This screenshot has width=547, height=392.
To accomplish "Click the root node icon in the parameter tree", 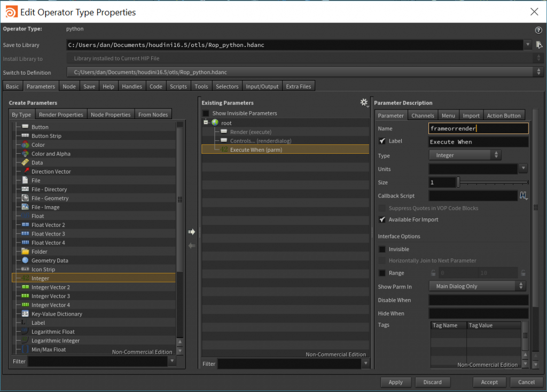I will click(x=214, y=122).
